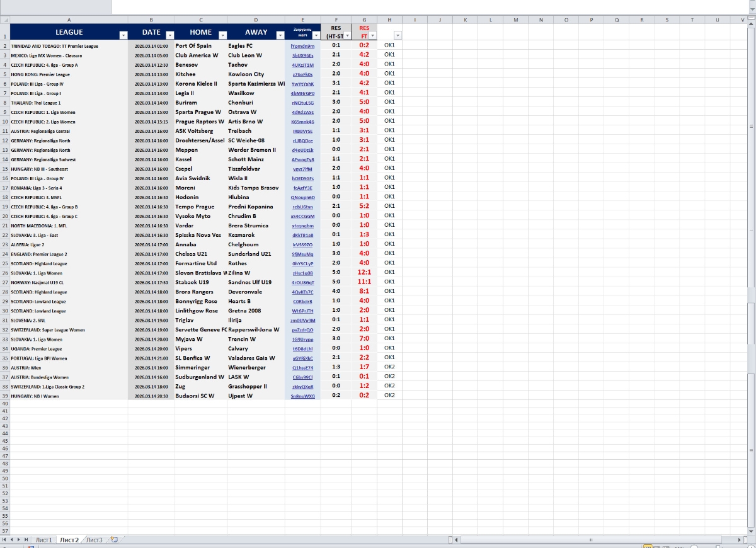
Task: Open match link for Port Of Spain row
Action: coord(302,46)
